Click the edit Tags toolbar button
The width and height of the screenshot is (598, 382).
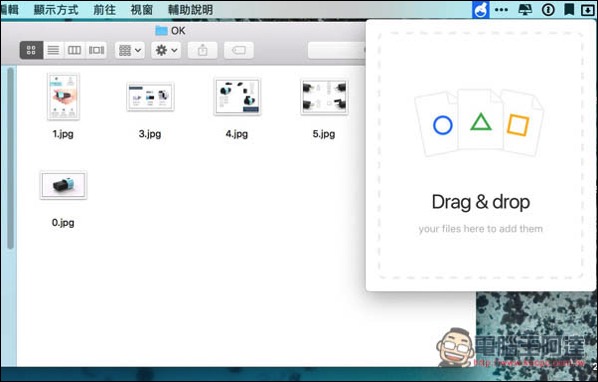tap(239, 50)
